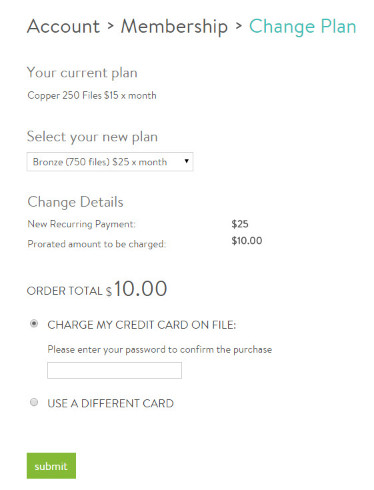
Task: Open the Membership breadcrumb link
Action: (x=174, y=26)
